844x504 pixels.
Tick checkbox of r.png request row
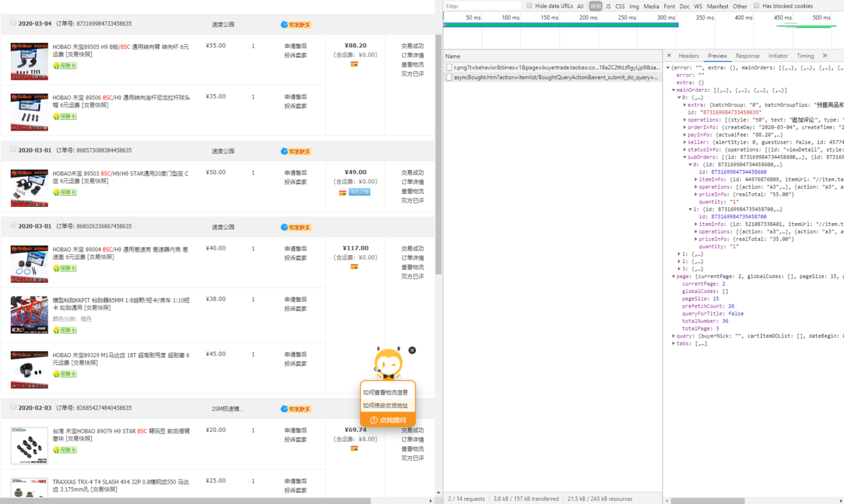(449, 68)
